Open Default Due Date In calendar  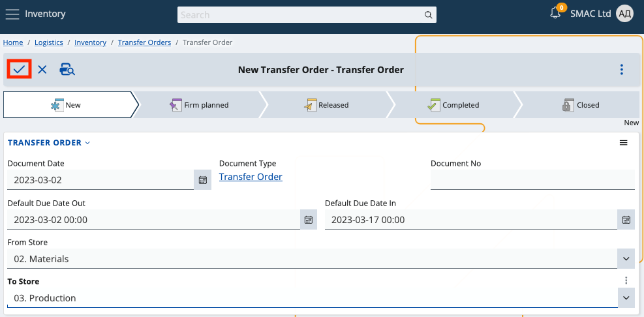coord(626,220)
